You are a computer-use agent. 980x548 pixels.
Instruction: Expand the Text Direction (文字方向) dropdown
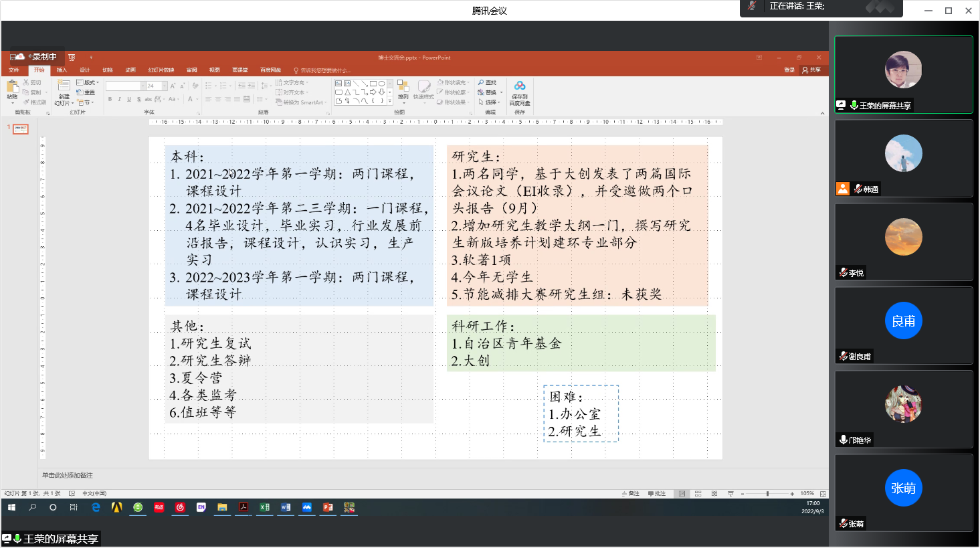(x=294, y=82)
